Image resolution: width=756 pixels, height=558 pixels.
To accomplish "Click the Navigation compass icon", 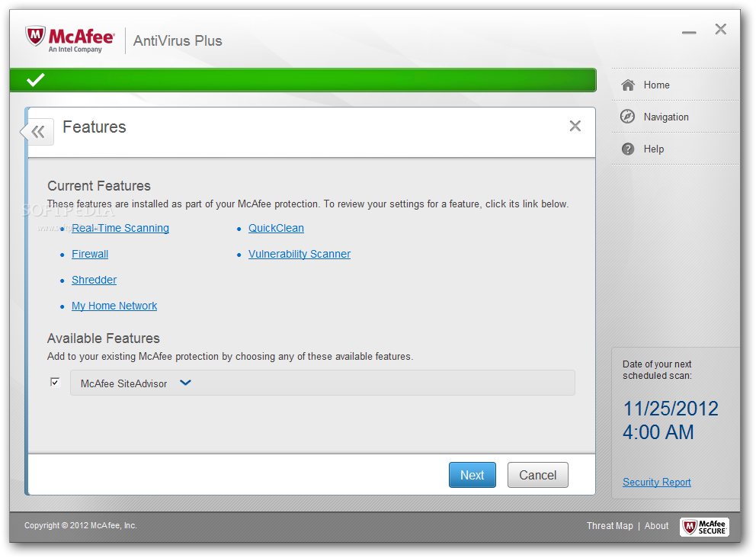I will (627, 116).
